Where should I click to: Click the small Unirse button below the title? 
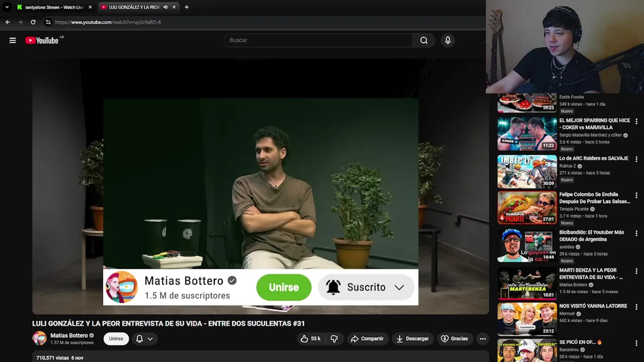(116, 339)
